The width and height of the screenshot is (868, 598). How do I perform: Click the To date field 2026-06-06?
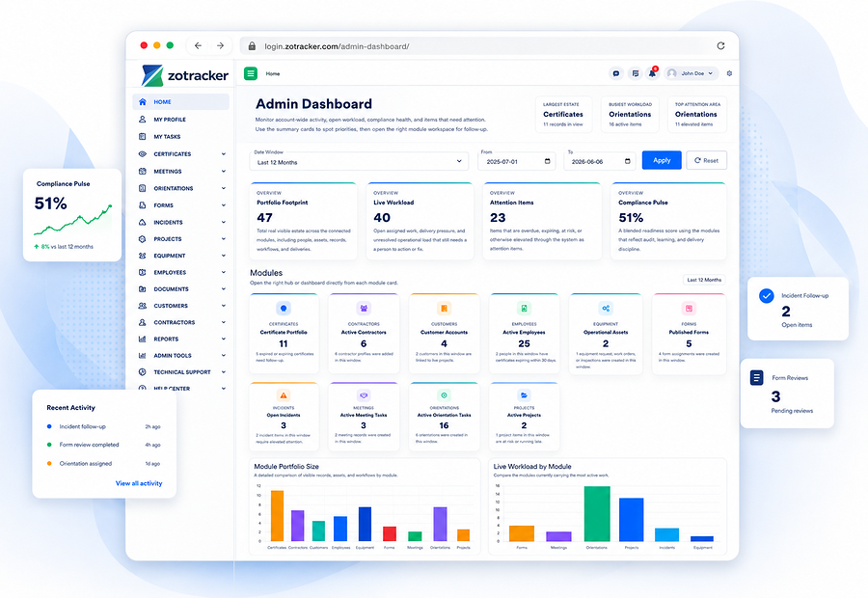coord(600,162)
